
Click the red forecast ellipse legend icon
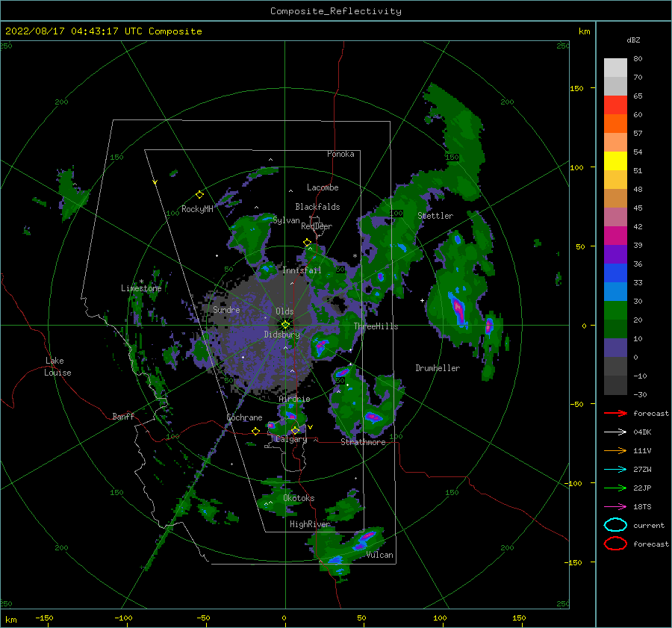[615, 544]
